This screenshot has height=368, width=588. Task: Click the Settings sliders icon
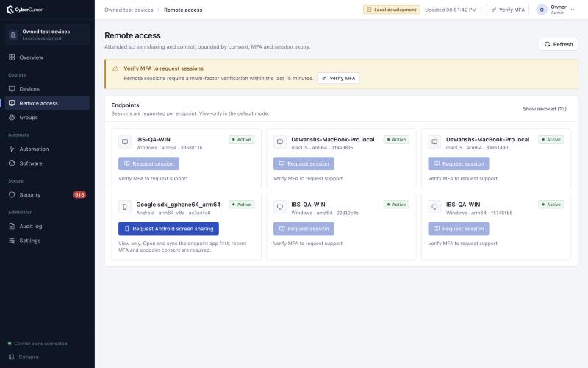[x=12, y=241]
